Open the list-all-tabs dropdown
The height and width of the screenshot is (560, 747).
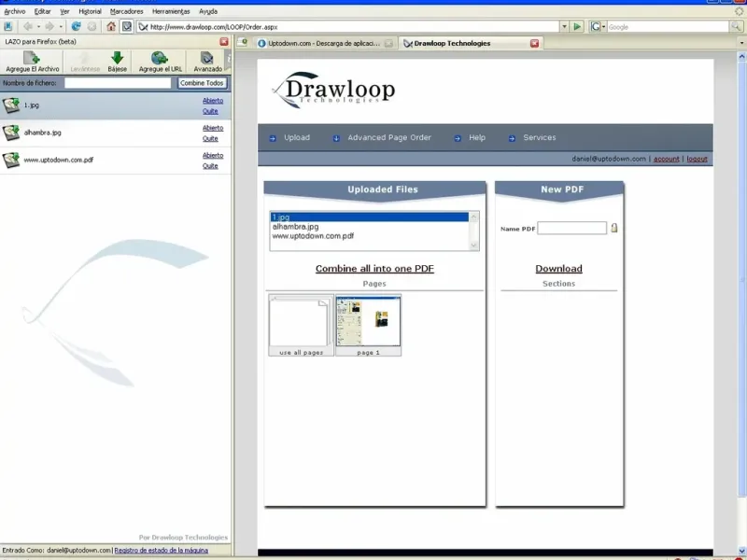click(x=741, y=43)
